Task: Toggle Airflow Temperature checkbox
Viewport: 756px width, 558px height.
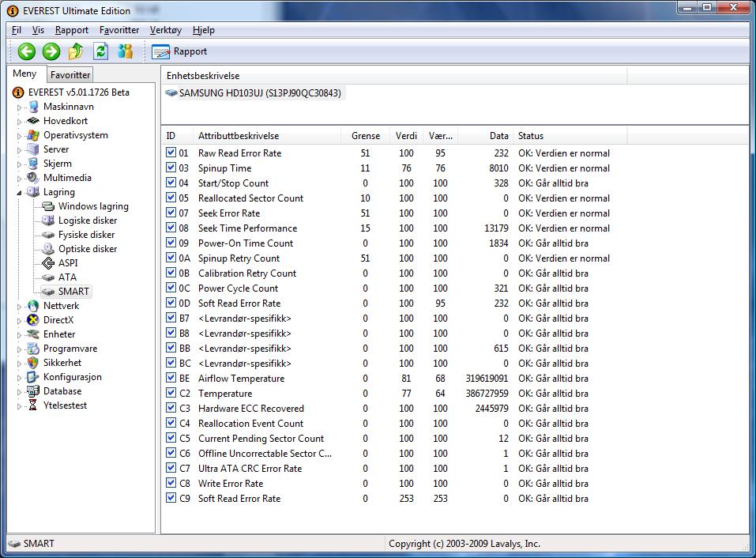Action: click(x=171, y=378)
